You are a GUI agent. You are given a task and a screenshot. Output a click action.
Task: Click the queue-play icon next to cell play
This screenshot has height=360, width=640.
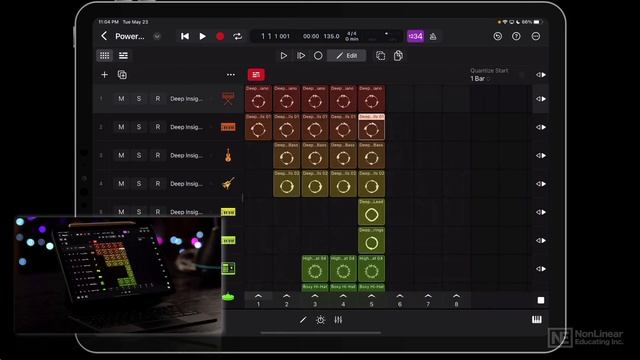[301, 56]
